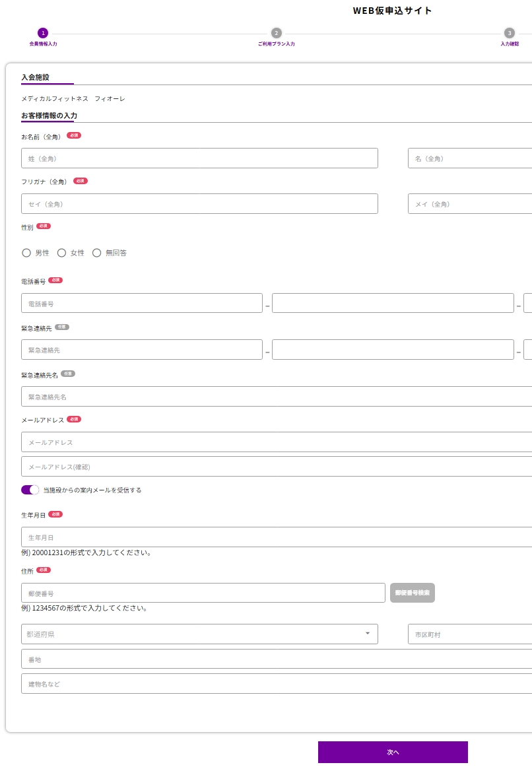The image size is (532, 771).
Task: Open the 都道府県 dropdown
Action: [198, 634]
